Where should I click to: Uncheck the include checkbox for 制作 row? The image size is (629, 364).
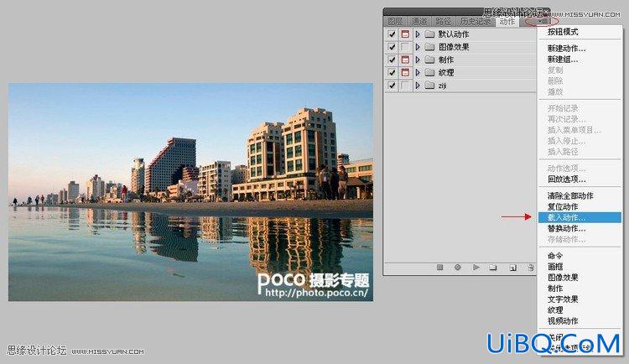[392, 60]
